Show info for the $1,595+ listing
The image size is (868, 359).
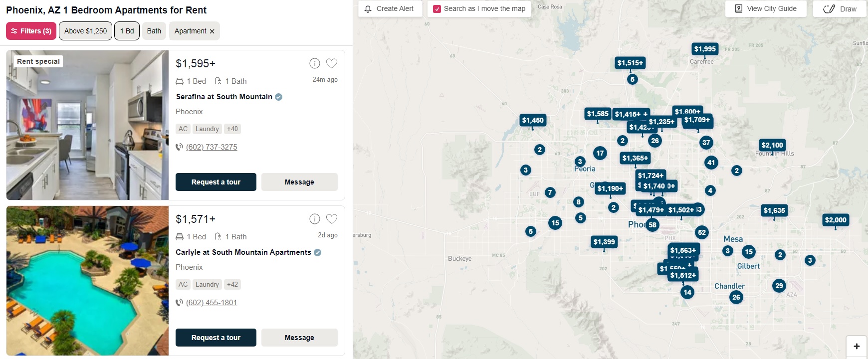[x=314, y=63]
